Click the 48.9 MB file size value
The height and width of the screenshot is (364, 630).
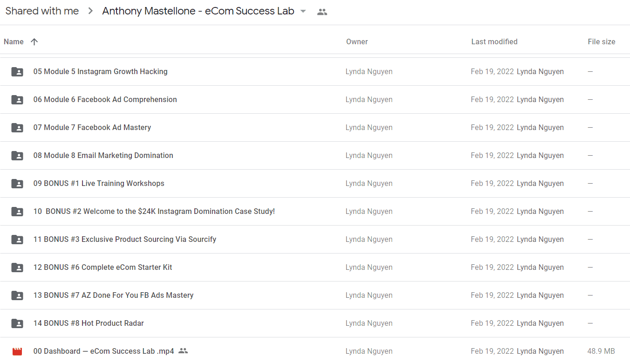click(x=601, y=351)
